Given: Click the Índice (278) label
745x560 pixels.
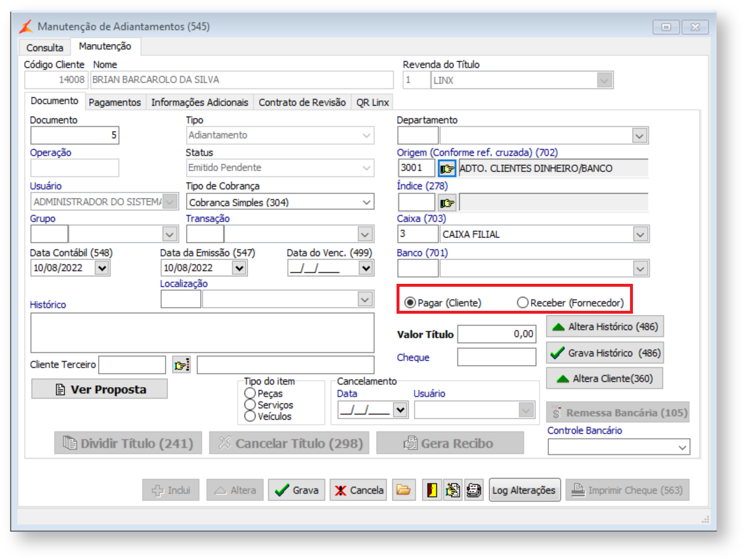Looking at the screenshot, I should [x=422, y=185].
